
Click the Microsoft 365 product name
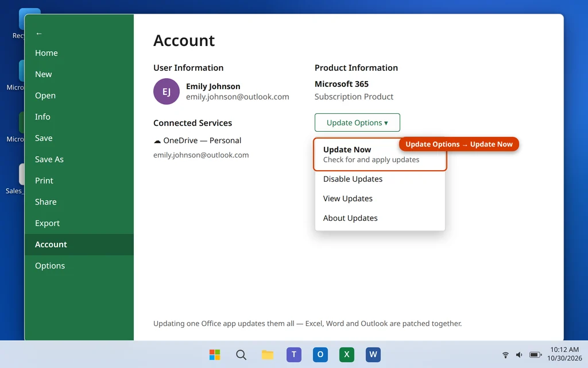(341, 84)
